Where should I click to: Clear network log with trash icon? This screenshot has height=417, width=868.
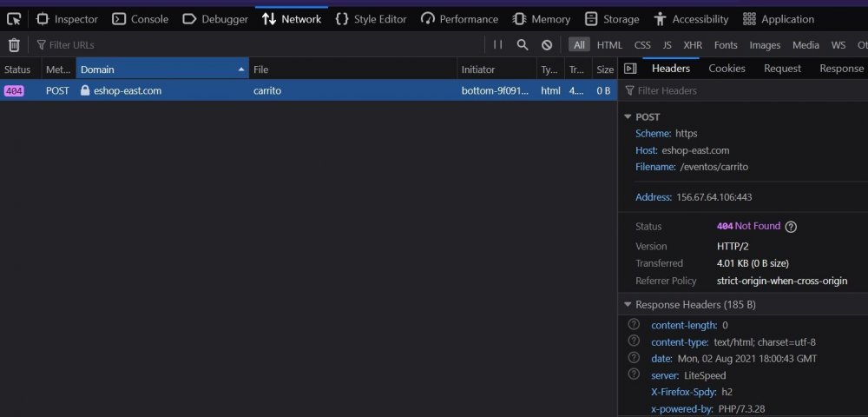15,45
